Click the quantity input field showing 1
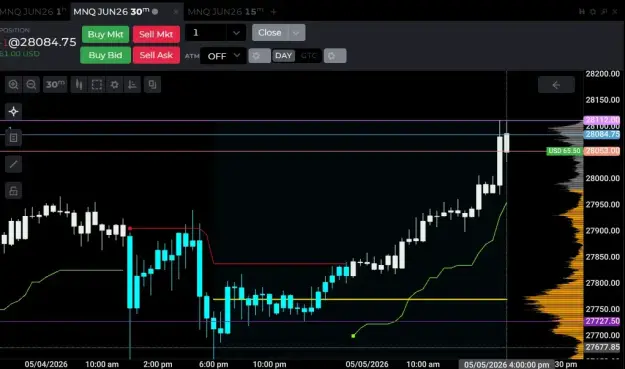Image resolution: width=625 pixels, height=369 pixels. click(x=206, y=33)
